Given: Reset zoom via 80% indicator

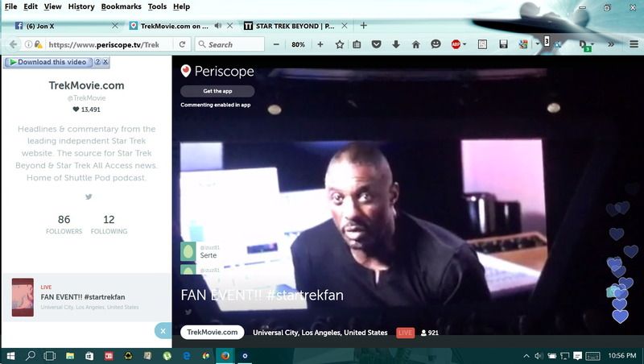Looking at the screenshot, I should [x=298, y=44].
